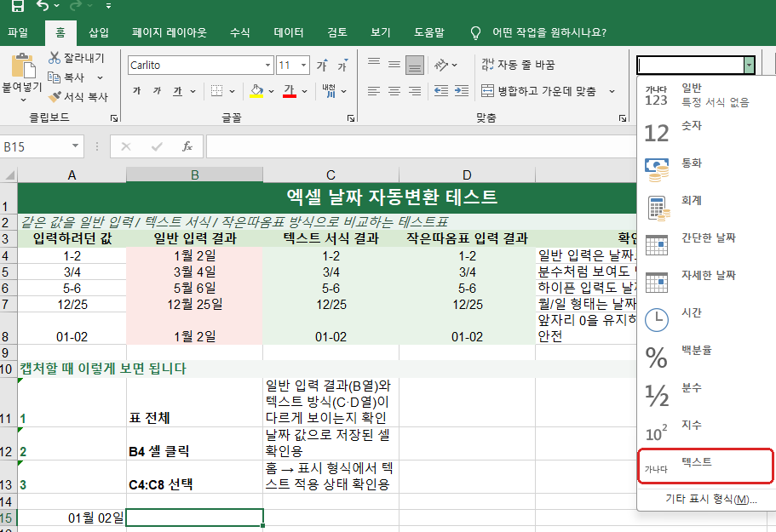
Task: Switch to the 수식 (Formulas) tab
Action: (240, 32)
